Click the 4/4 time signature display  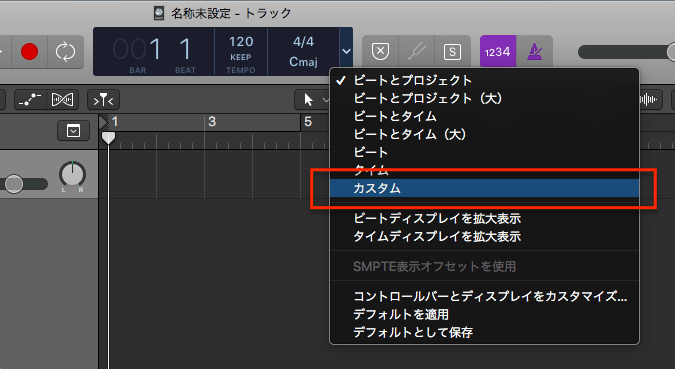[303, 42]
